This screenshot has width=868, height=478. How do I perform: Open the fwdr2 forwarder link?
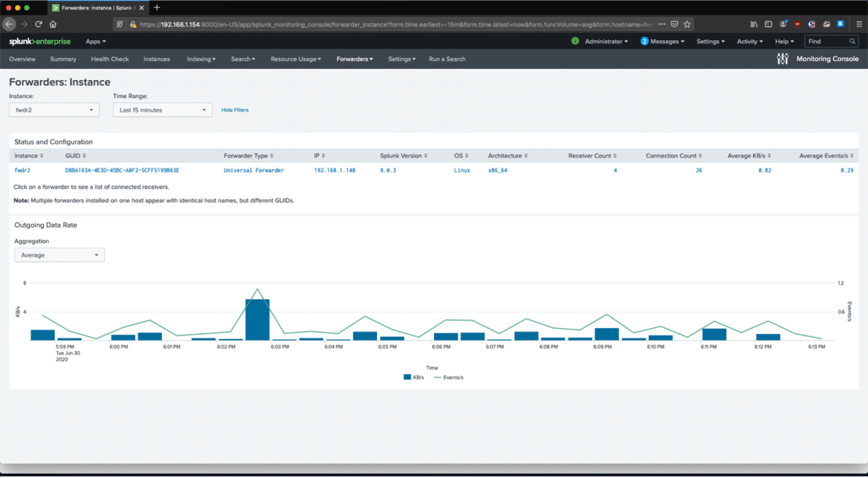pyautogui.click(x=21, y=170)
